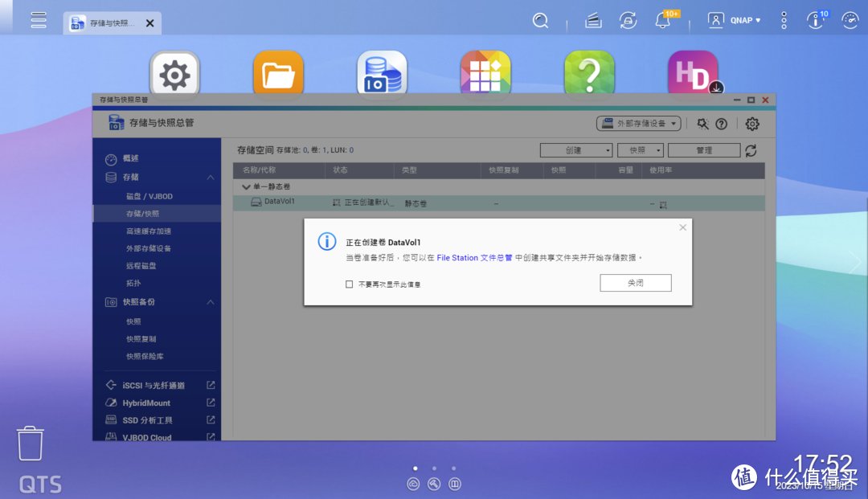Collapse the 存储 sidebar section chevron
868x499 pixels.
211,178
